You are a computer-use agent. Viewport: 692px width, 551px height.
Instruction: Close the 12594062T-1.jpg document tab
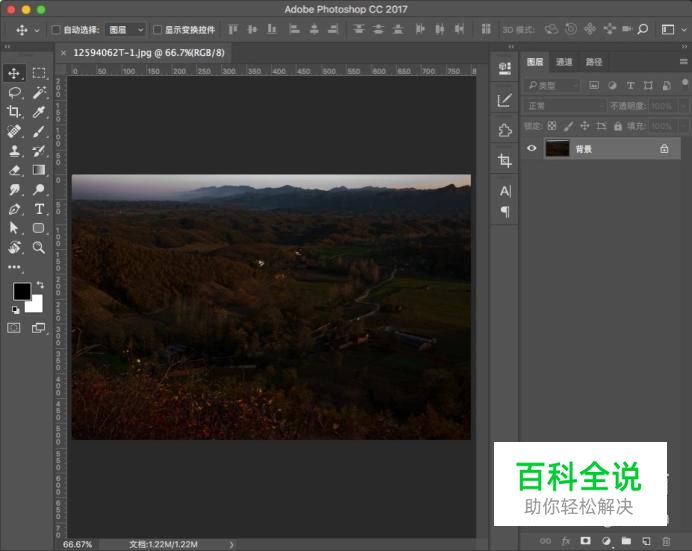pyautogui.click(x=64, y=53)
